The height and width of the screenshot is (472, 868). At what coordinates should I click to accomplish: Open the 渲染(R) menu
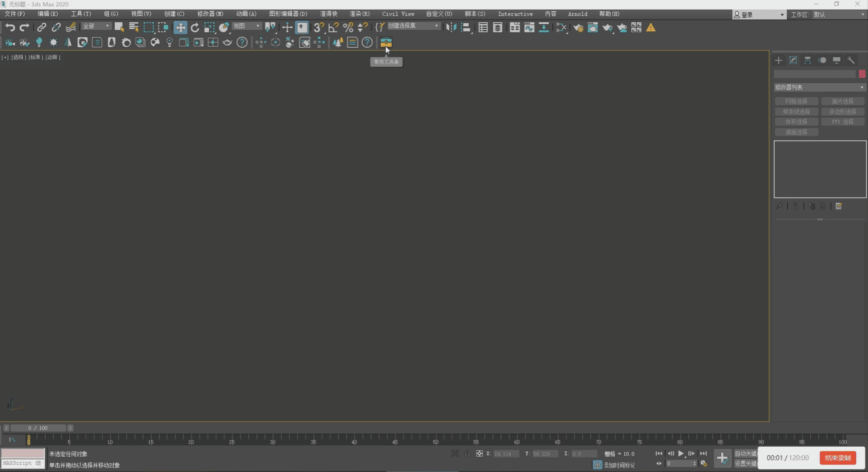click(359, 14)
